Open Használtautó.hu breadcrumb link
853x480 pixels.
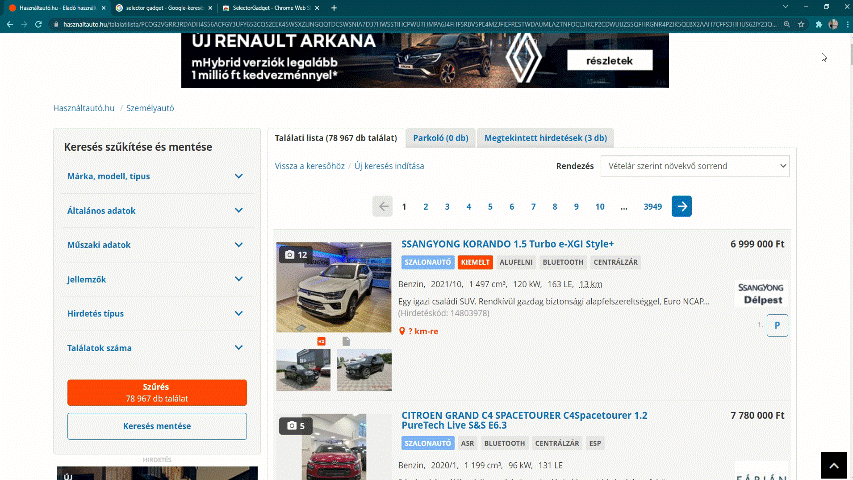84,108
